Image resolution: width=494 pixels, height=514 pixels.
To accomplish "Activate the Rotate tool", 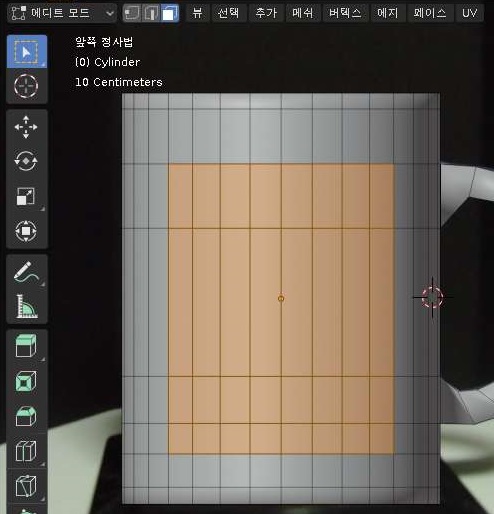I will pyautogui.click(x=26, y=161).
